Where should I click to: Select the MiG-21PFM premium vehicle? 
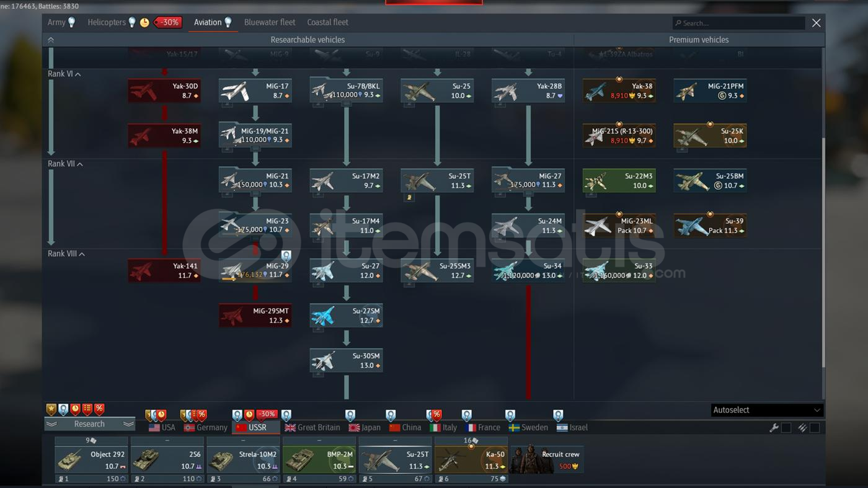point(710,91)
